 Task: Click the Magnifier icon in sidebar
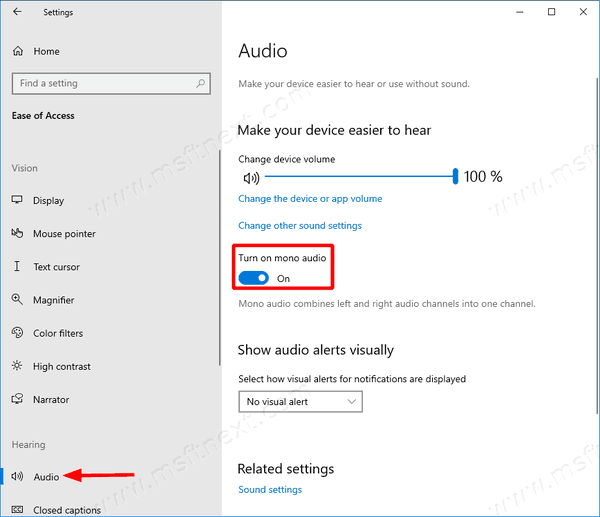(17, 299)
